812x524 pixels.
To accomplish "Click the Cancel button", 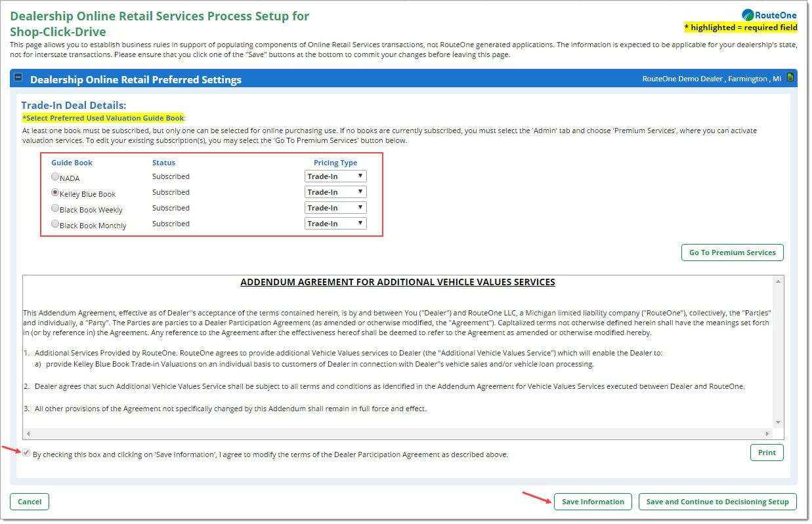I will pyautogui.click(x=30, y=502).
